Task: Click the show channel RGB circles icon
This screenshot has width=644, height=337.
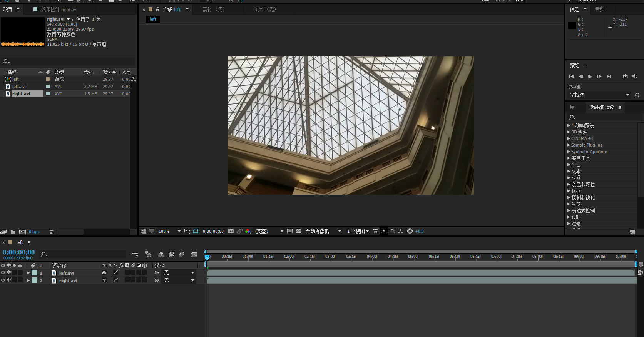Action: [248, 231]
